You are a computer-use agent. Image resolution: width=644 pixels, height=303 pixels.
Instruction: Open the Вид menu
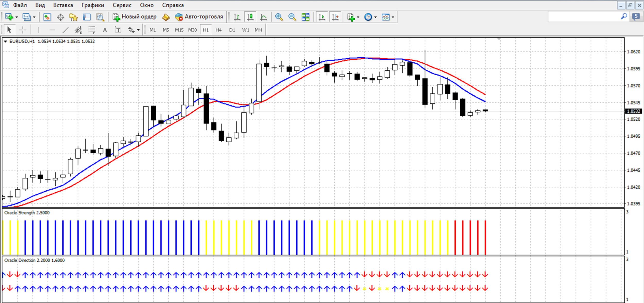40,5
